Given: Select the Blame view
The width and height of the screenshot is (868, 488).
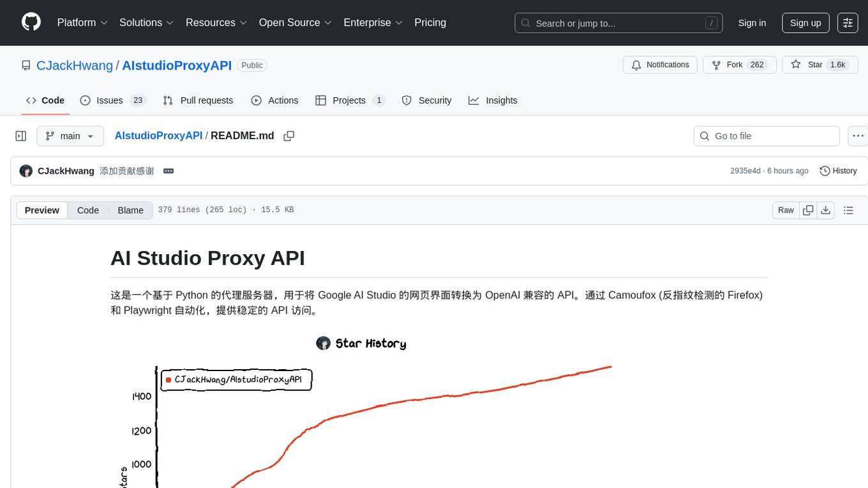Looking at the screenshot, I should [x=130, y=210].
